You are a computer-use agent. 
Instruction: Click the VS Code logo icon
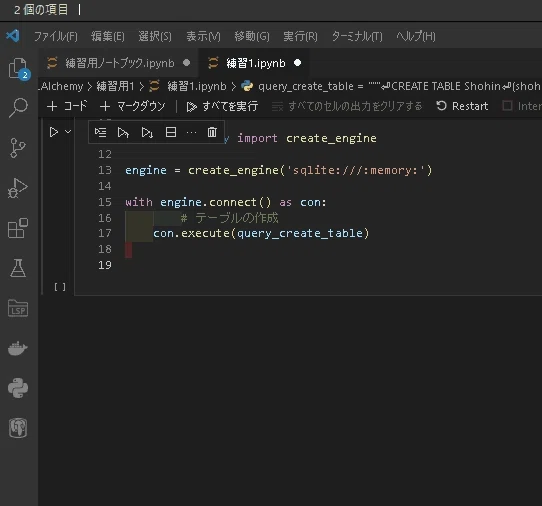coord(13,36)
